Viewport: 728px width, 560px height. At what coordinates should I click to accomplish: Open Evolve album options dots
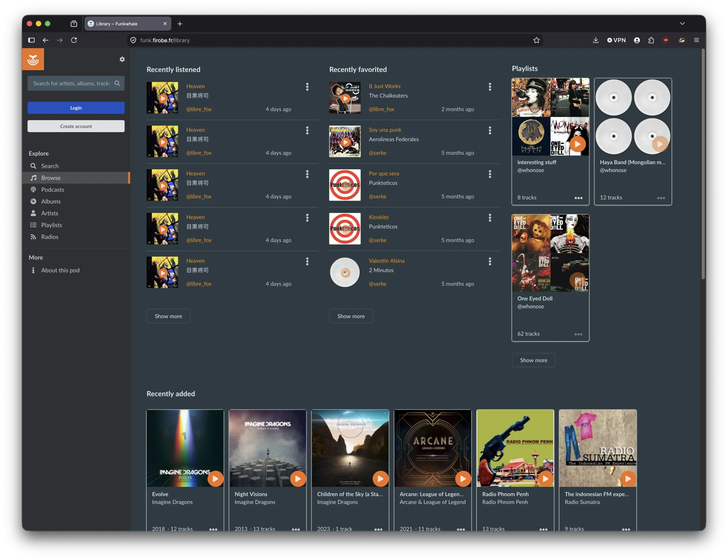[213, 529]
